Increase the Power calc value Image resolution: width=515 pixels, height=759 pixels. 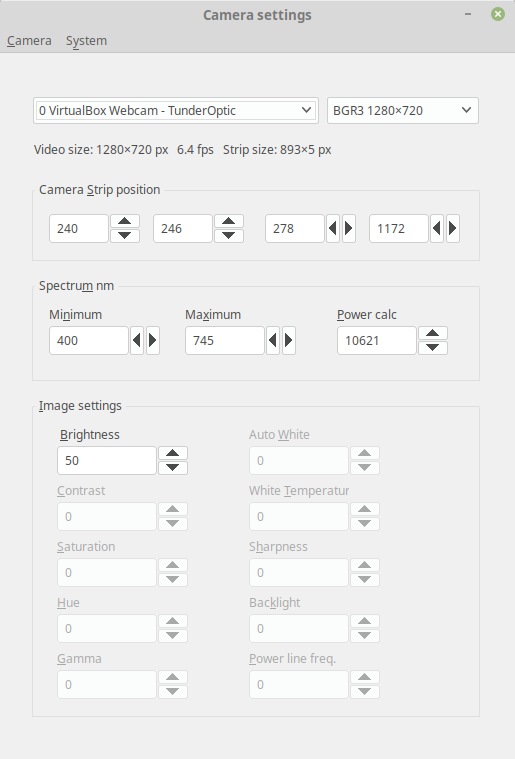(433, 333)
